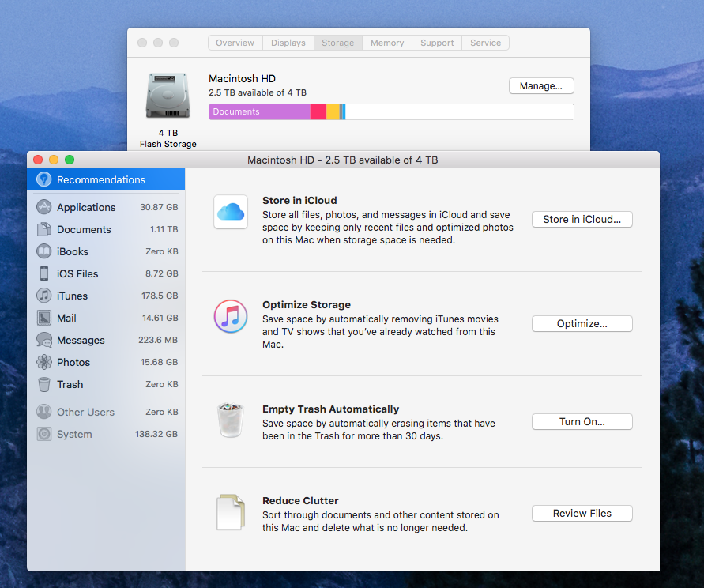Click the yellow segment of the storage bar

(333, 112)
